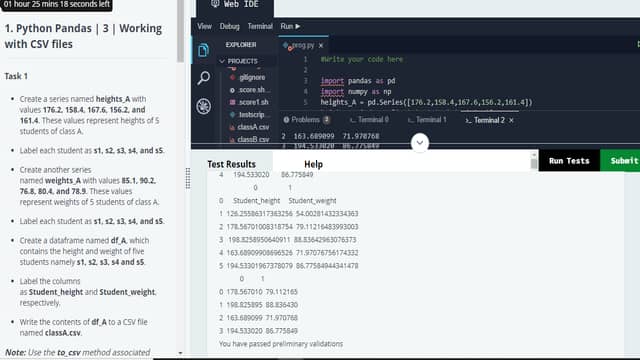This screenshot has width=640, height=360.
Task: Open the Search magnifier in activity bar
Action: (203, 78)
